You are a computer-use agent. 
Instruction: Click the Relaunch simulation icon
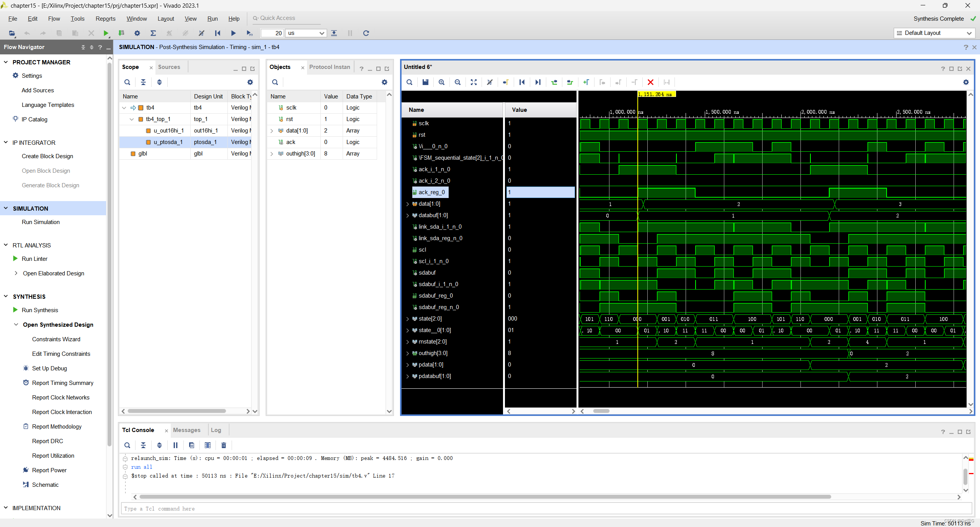click(366, 33)
